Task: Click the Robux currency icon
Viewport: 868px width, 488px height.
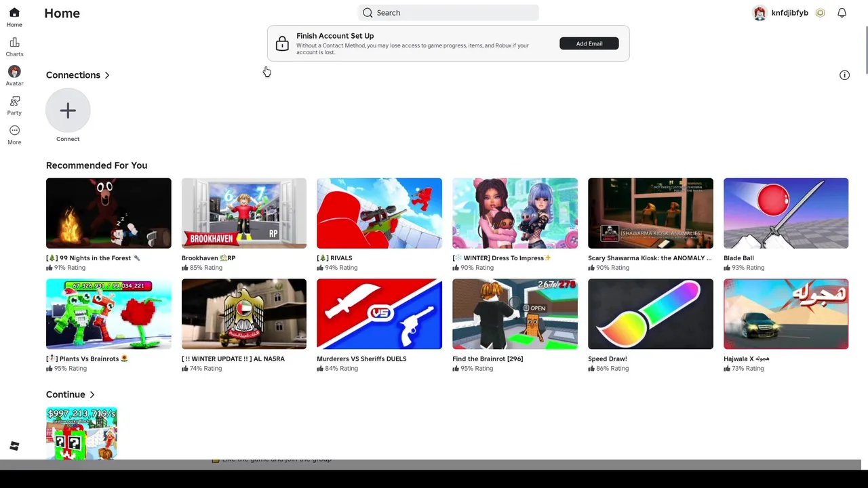Action: point(821,13)
